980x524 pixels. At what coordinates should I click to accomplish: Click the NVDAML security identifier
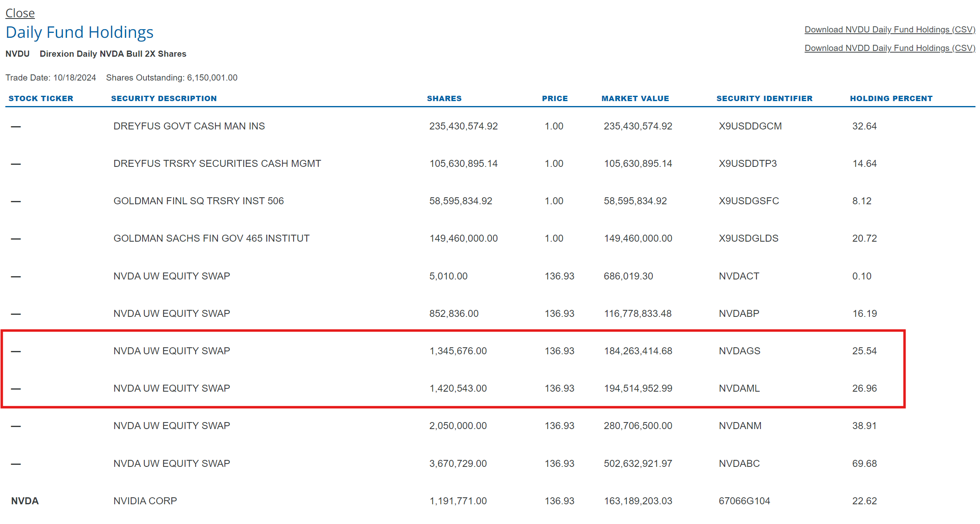[739, 388]
